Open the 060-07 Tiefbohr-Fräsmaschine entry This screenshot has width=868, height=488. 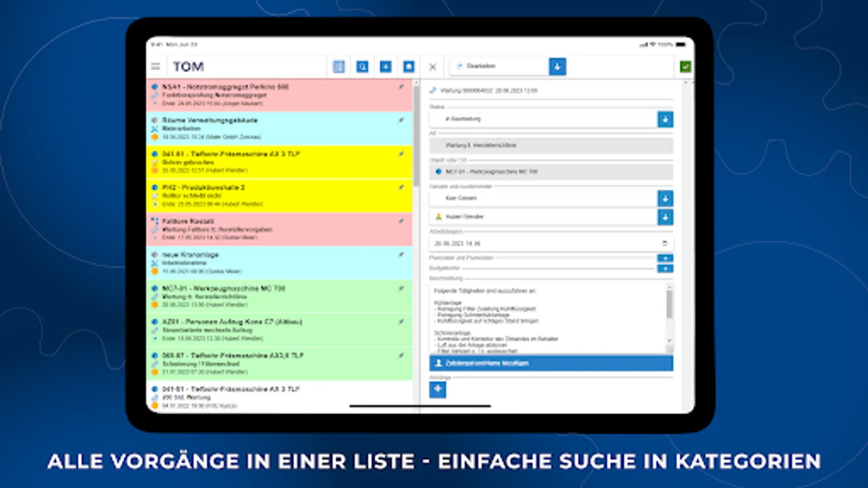coord(279,364)
